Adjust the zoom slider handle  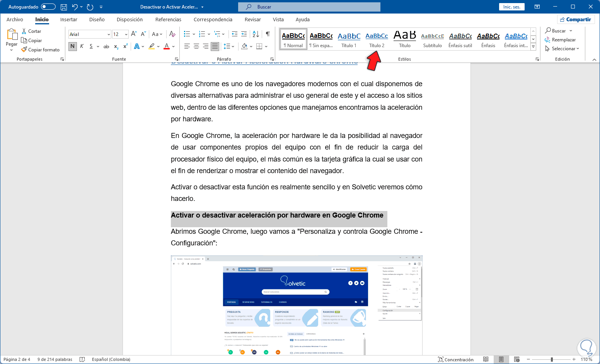point(552,359)
